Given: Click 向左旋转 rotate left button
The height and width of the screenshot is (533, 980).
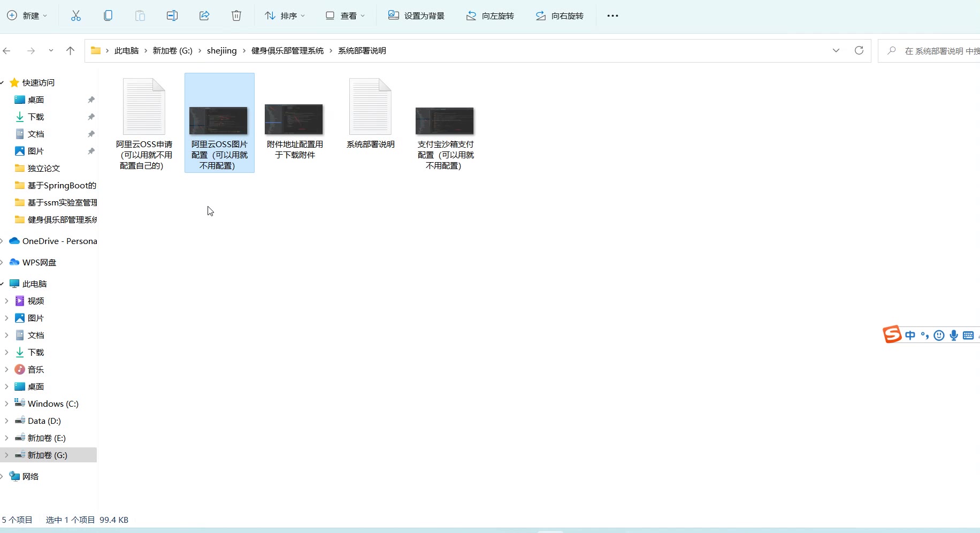Looking at the screenshot, I should pyautogui.click(x=490, y=16).
